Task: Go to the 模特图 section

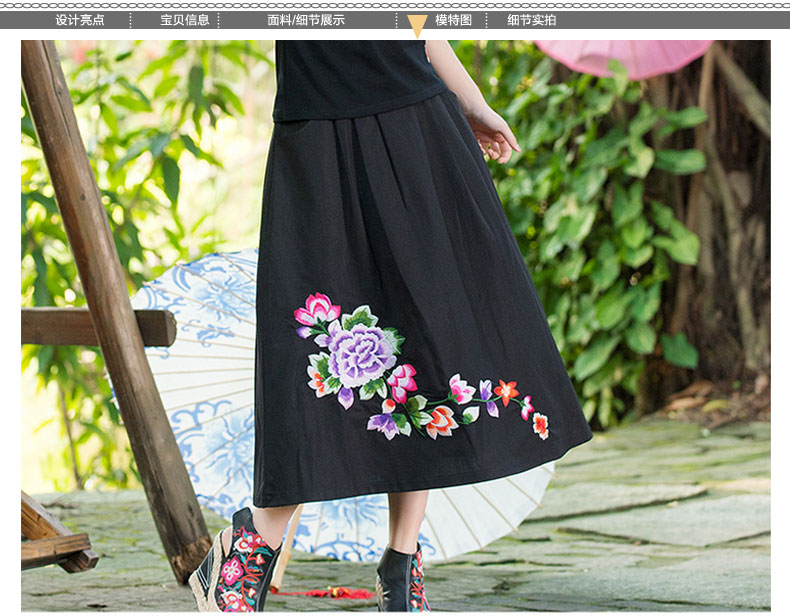Action: pos(453,20)
